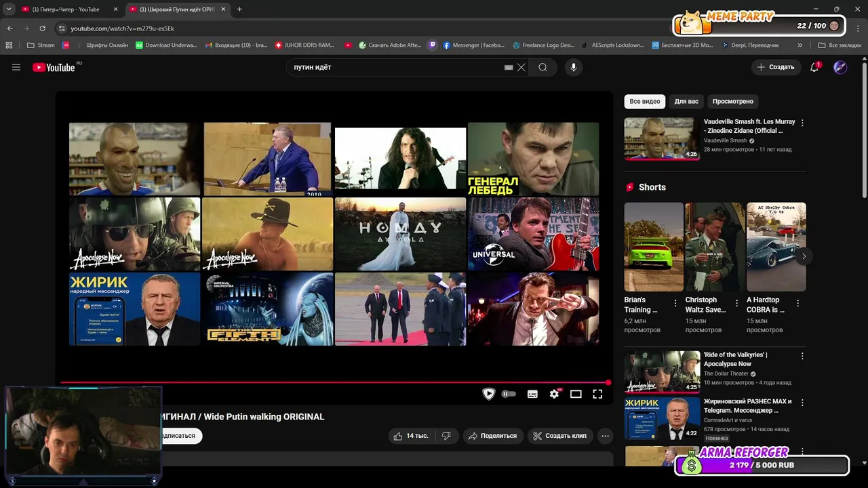Open the YouTube guide hamburger menu
The width and height of the screenshot is (868, 488).
tap(16, 67)
